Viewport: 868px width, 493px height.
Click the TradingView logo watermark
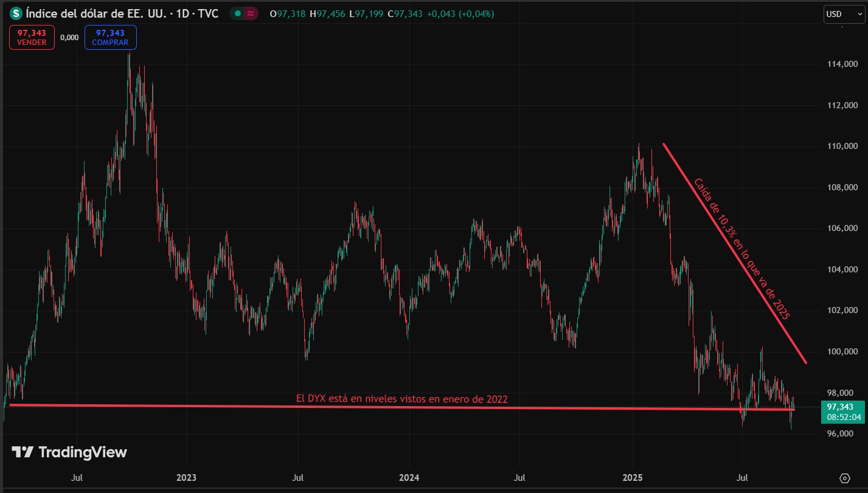[x=69, y=452]
